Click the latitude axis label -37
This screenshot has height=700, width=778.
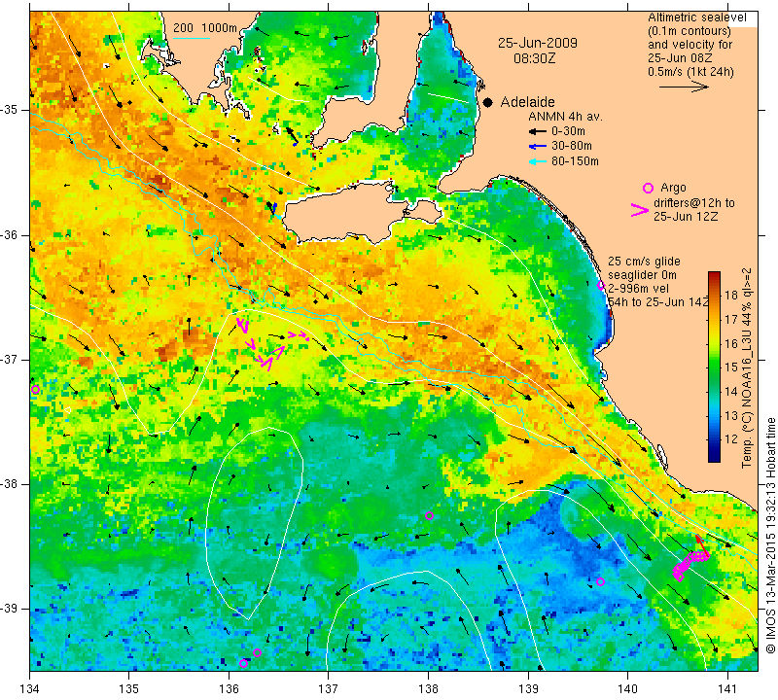pyautogui.click(x=10, y=359)
